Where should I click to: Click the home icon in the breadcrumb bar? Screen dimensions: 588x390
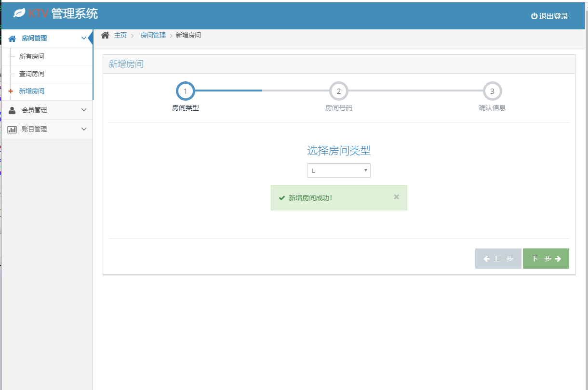tap(105, 34)
